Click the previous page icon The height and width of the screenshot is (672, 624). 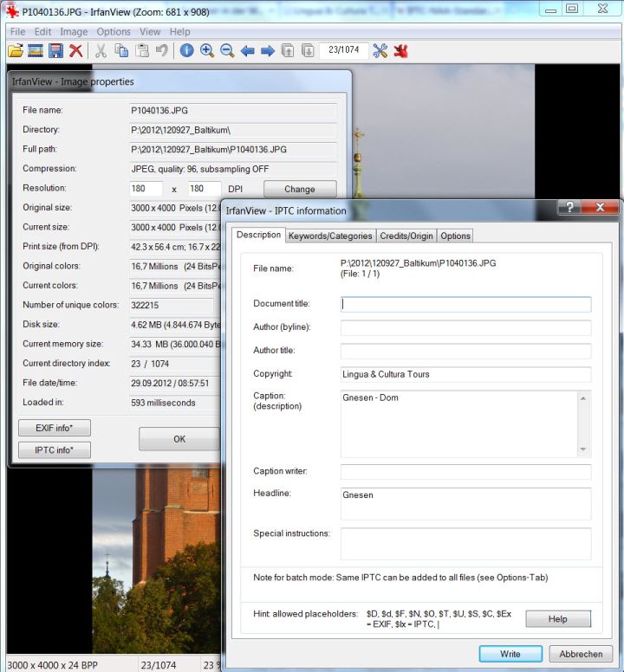click(288, 50)
